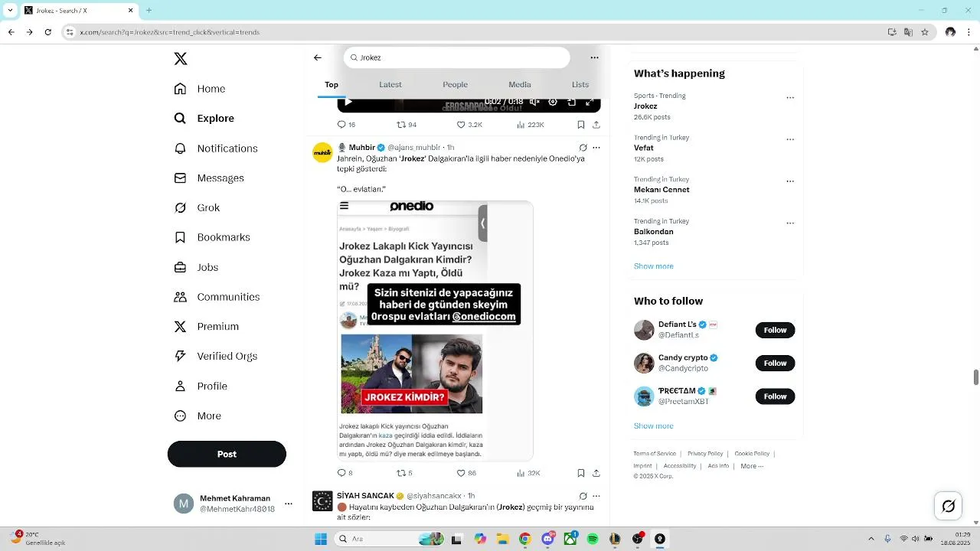This screenshot has height=551, width=980.
Task: Share the Muhbir post
Action: click(x=596, y=473)
